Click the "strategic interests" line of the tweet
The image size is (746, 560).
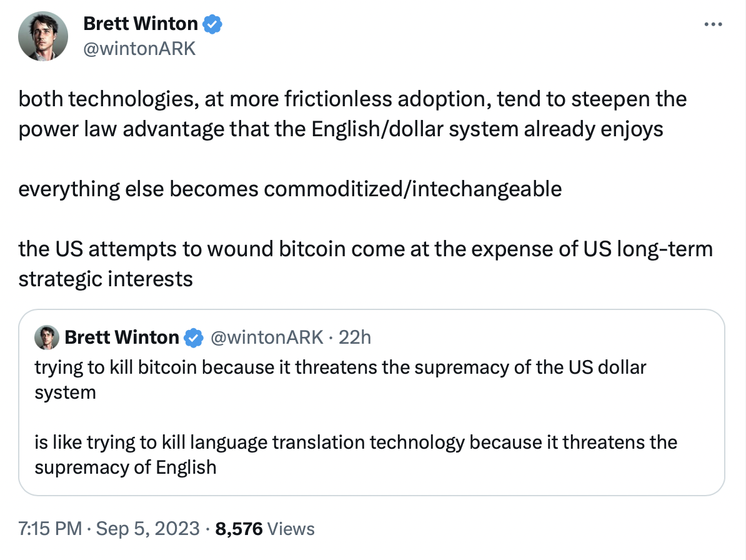106,278
